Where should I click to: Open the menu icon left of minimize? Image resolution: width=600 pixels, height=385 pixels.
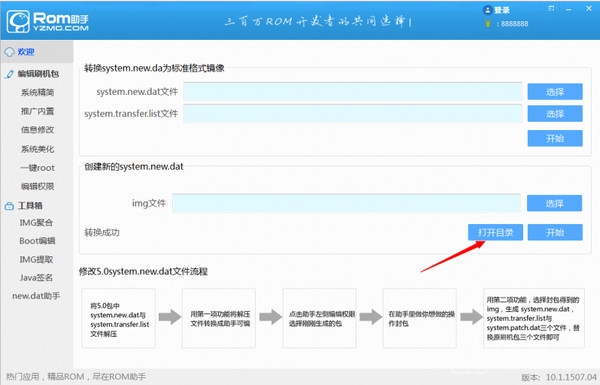coord(551,8)
